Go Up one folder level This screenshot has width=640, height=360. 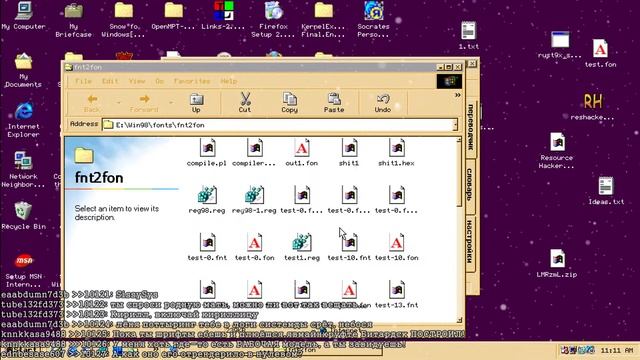click(196, 103)
